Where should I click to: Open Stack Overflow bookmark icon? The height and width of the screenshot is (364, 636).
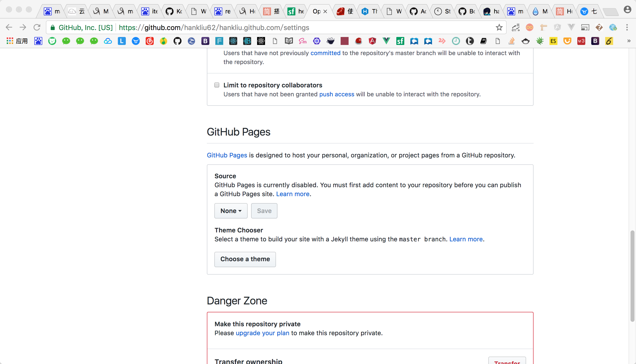[x=511, y=41]
